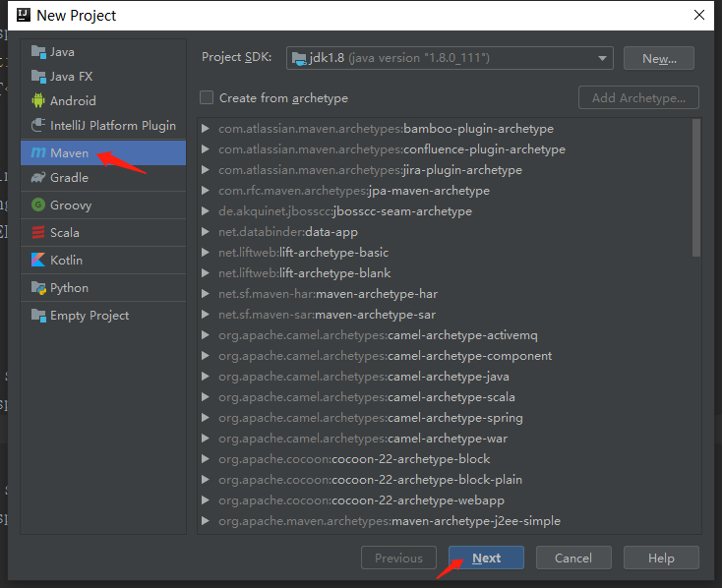The height and width of the screenshot is (588, 722).
Task: Click the Java FX folder icon
Action: (x=38, y=77)
